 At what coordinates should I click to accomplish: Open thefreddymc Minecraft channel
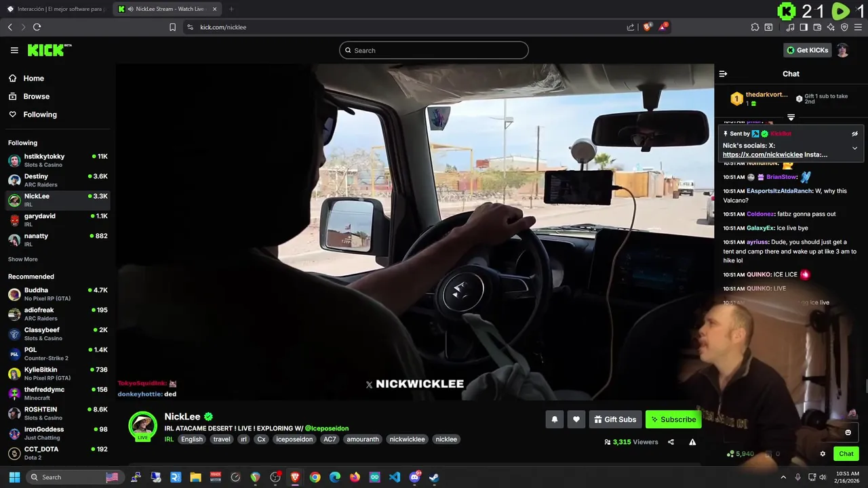pos(58,393)
